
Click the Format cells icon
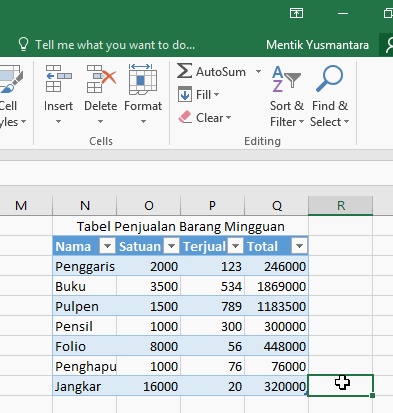point(143,79)
